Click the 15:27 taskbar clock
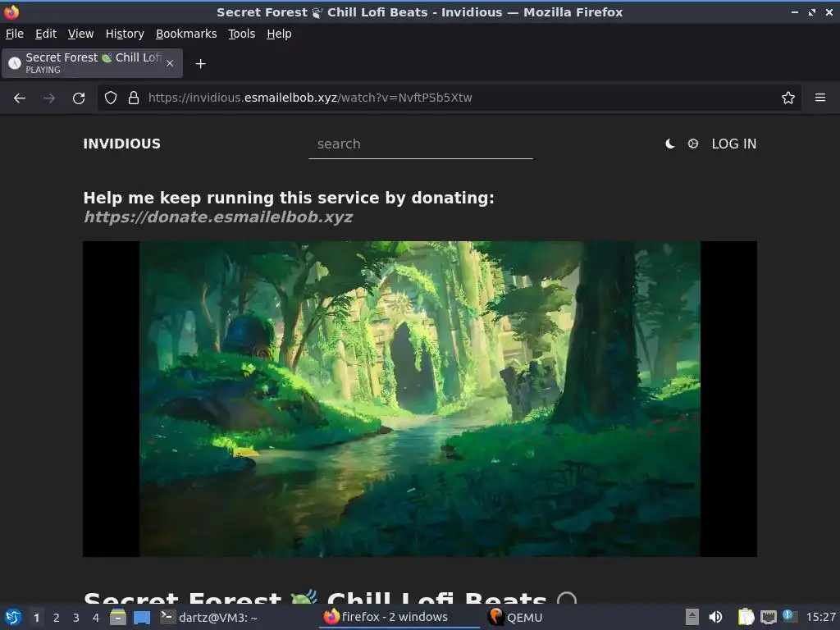This screenshot has width=840, height=630. [820, 617]
